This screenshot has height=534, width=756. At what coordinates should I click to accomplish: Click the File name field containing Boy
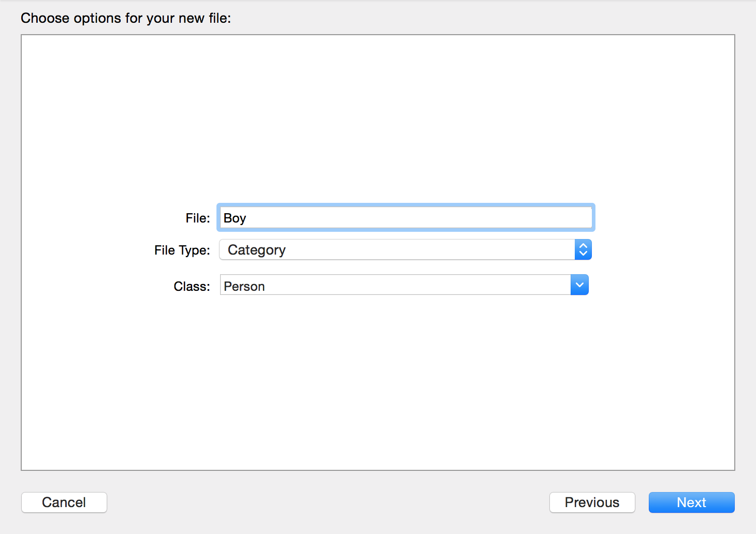point(406,218)
